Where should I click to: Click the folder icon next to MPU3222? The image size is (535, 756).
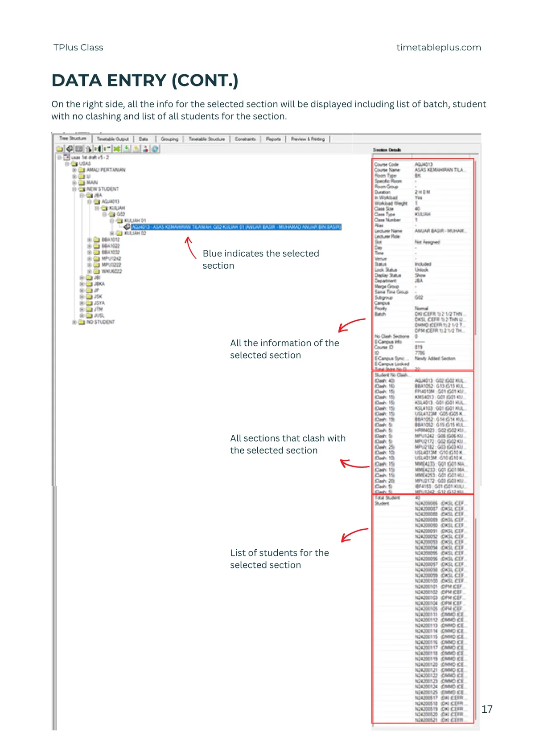(x=97, y=265)
